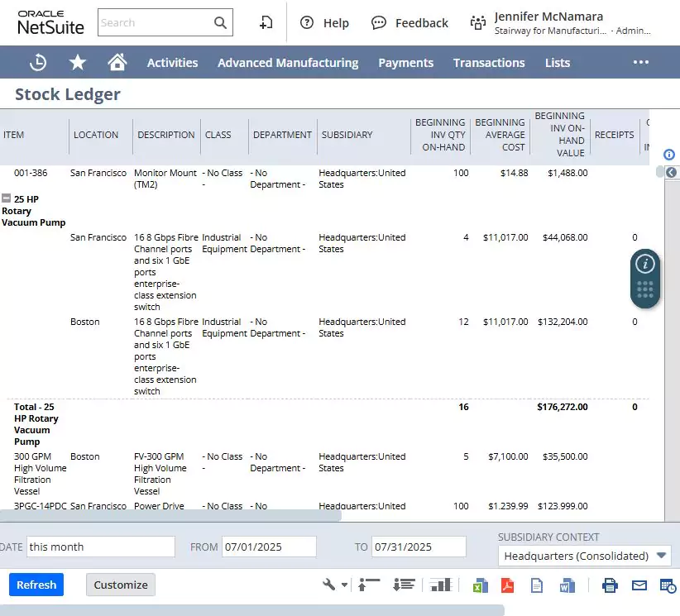This screenshot has width=680, height=616.
Task: Export the report to Word
Action: click(567, 585)
